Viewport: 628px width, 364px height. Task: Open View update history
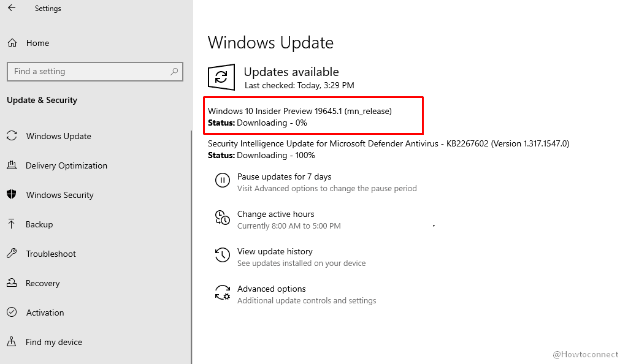click(x=274, y=251)
